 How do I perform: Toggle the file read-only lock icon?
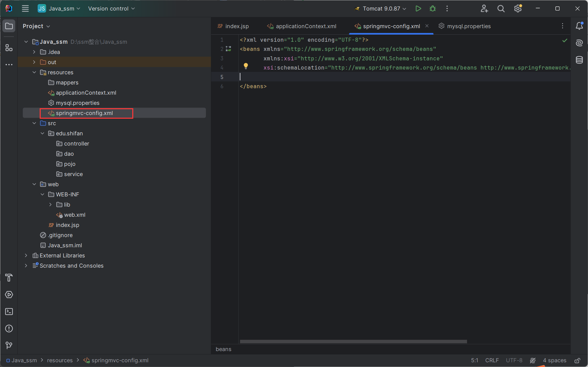577,360
